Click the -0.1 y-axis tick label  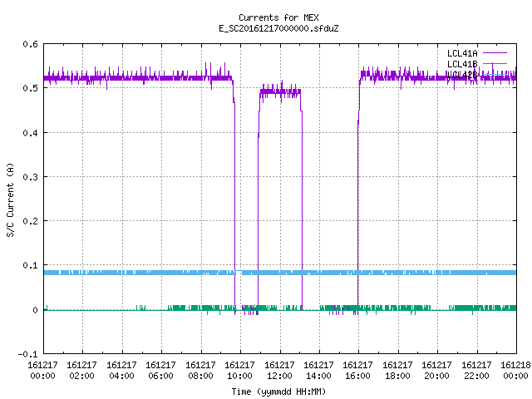[x=27, y=354]
